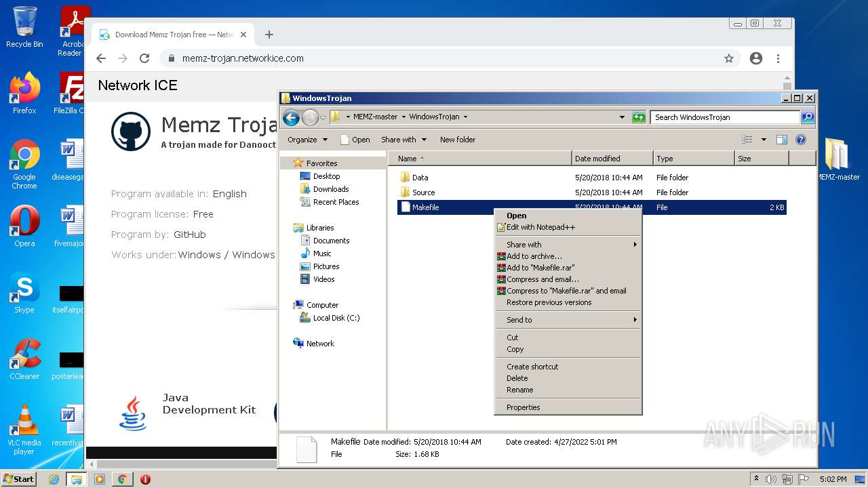Screen dimensions: 868x488
Task: Open Chrome profile avatar menu
Action: coord(756,58)
